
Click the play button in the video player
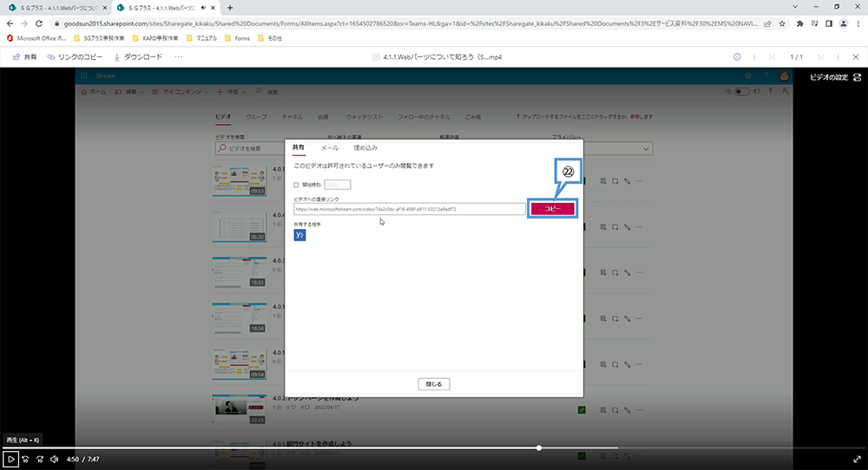[10, 459]
